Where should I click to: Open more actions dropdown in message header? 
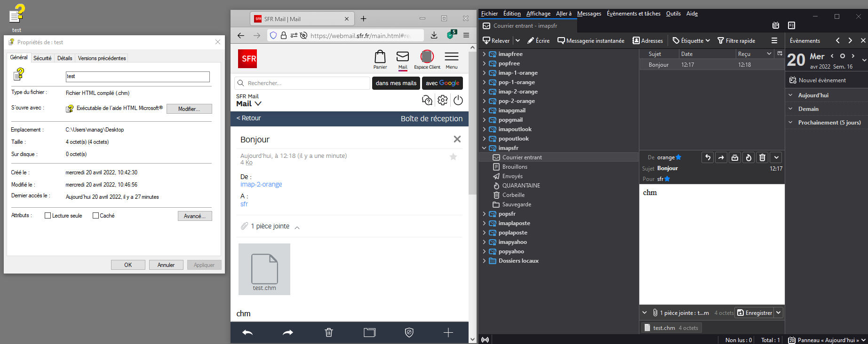tap(776, 157)
